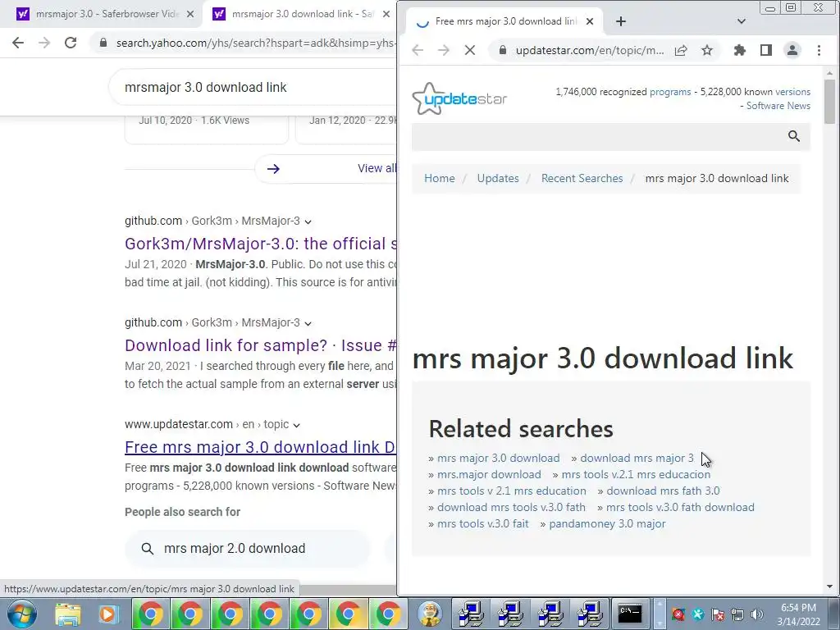Open the 'Software News' link

(x=778, y=106)
